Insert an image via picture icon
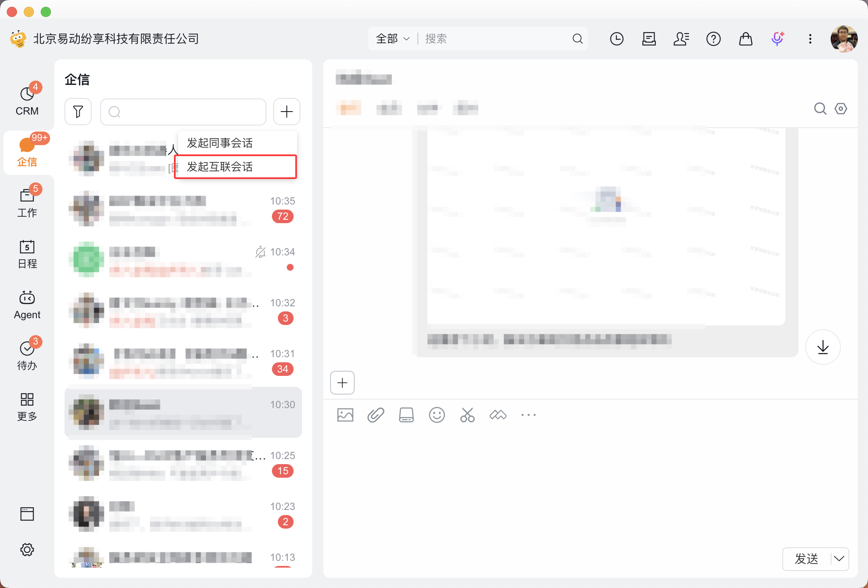Image resolution: width=868 pixels, height=588 pixels. tap(345, 415)
